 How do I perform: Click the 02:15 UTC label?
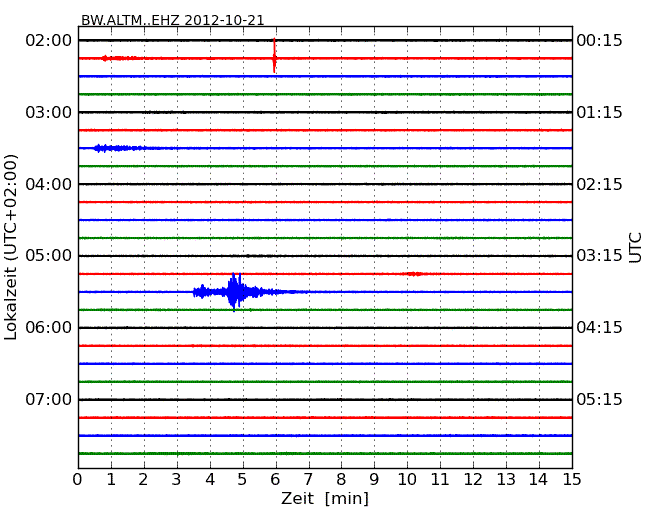pos(599,184)
